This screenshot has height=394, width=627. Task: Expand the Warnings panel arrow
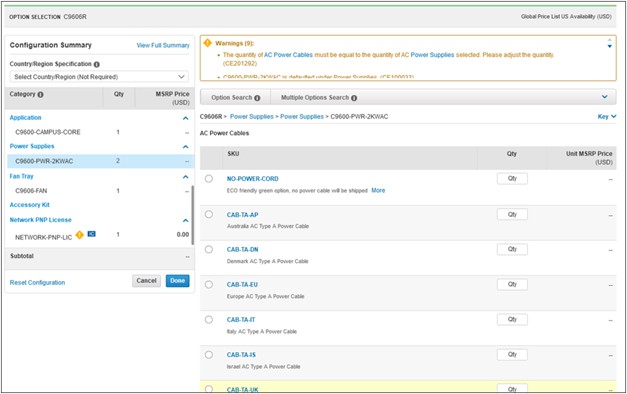[609, 46]
